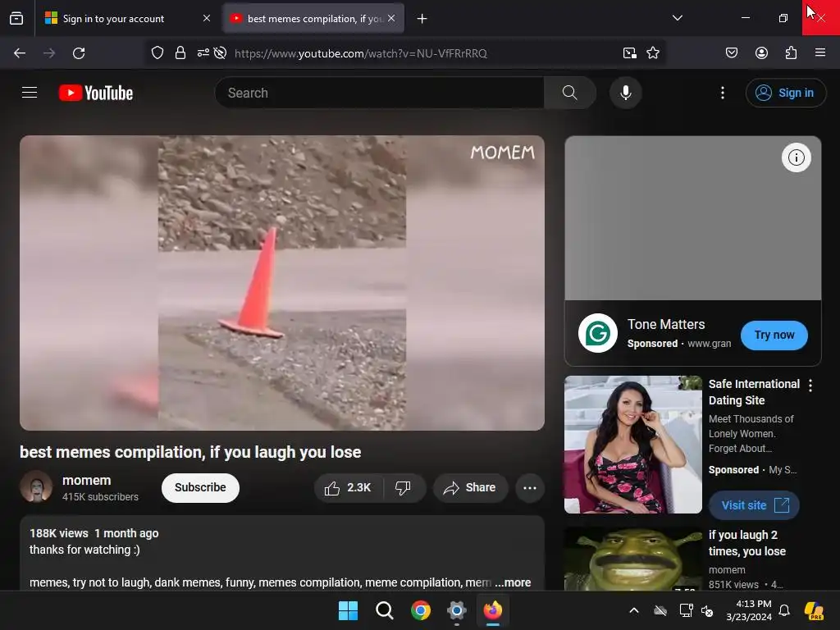Click Grammarly logo in Tone Matters ad

point(598,333)
